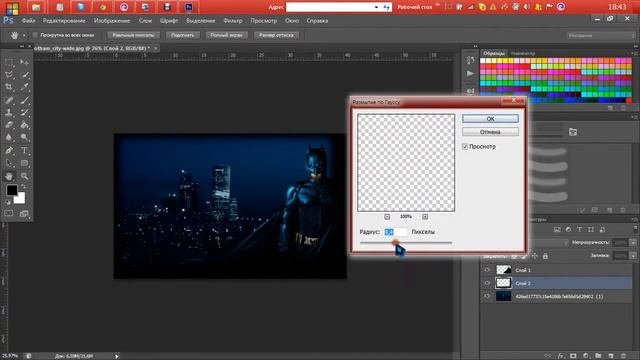Select the Type tool
The width and height of the screenshot is (640, 360).
pos(24,151)
